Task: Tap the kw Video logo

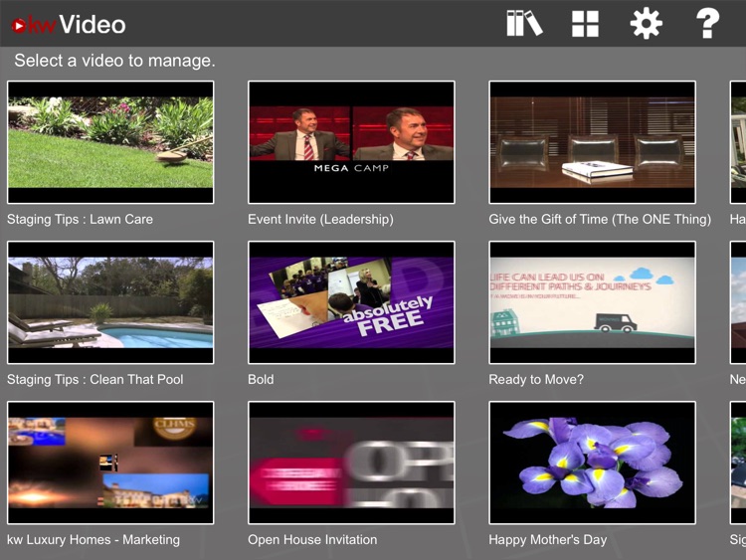Action: [x=69, y=25]
